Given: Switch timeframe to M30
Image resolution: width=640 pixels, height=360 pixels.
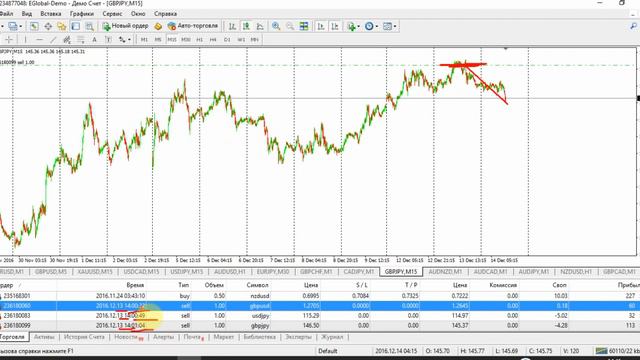Looking at the screenshot, I should click(x=186, y=40).
